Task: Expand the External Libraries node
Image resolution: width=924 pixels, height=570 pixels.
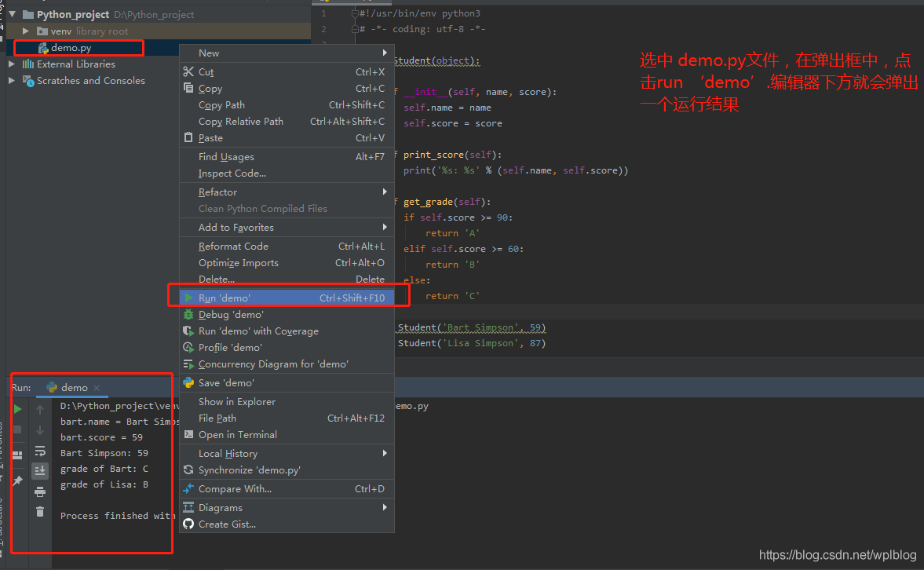Action: coord(12,64)
